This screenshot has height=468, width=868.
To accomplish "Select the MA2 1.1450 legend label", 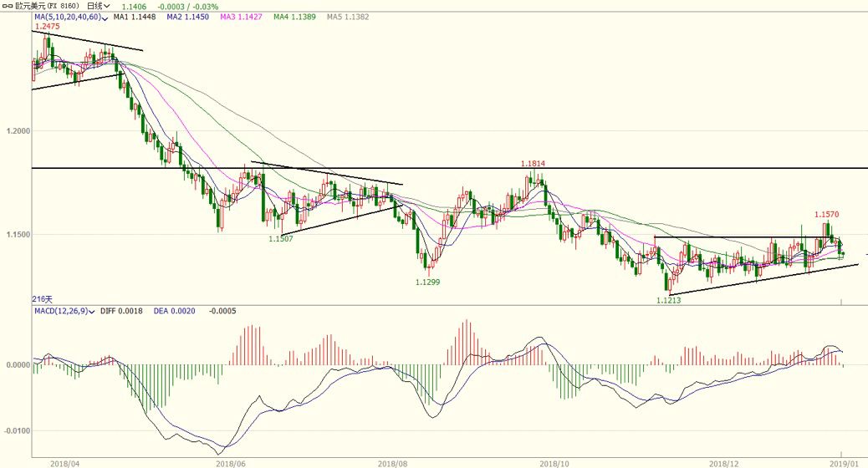I will coord(187,17).
